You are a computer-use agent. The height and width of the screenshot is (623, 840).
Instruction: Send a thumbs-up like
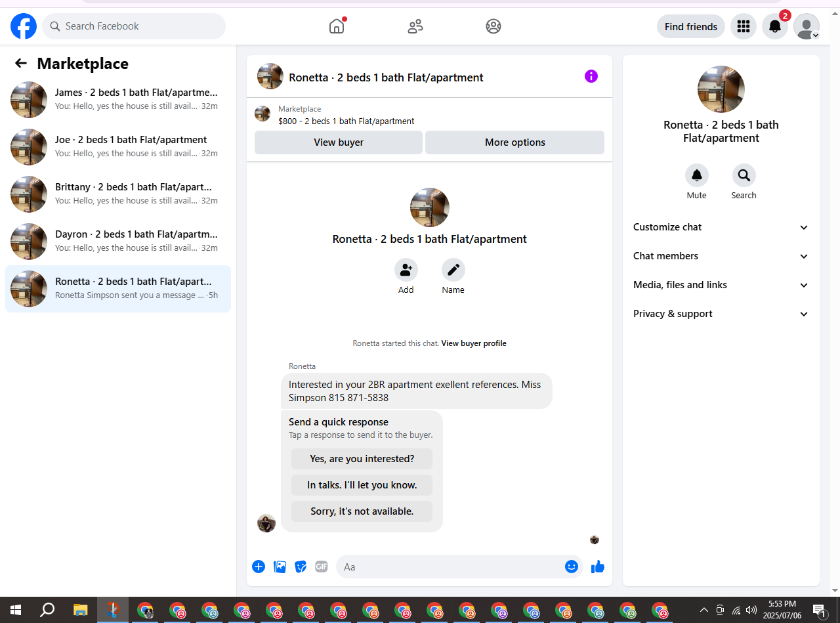pos(597,567)
